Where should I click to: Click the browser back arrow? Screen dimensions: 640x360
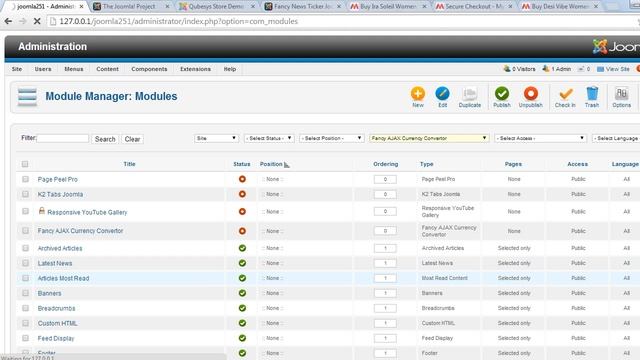9,21
